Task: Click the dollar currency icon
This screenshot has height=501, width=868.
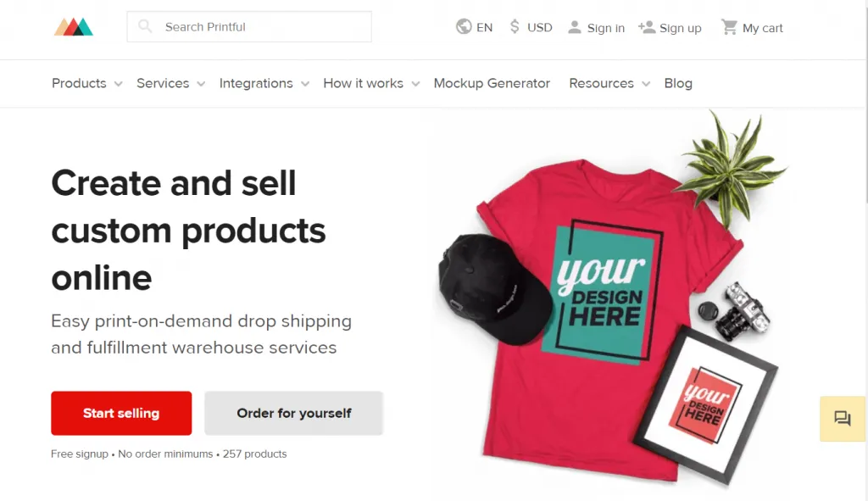Action: [515, 26]
